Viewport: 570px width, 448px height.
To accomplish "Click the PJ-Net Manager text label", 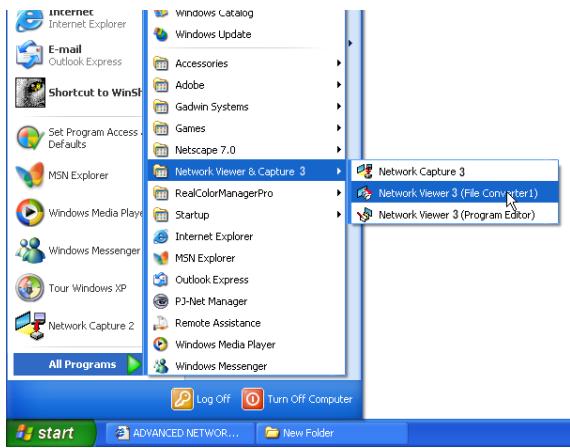I will click(211, 301).
